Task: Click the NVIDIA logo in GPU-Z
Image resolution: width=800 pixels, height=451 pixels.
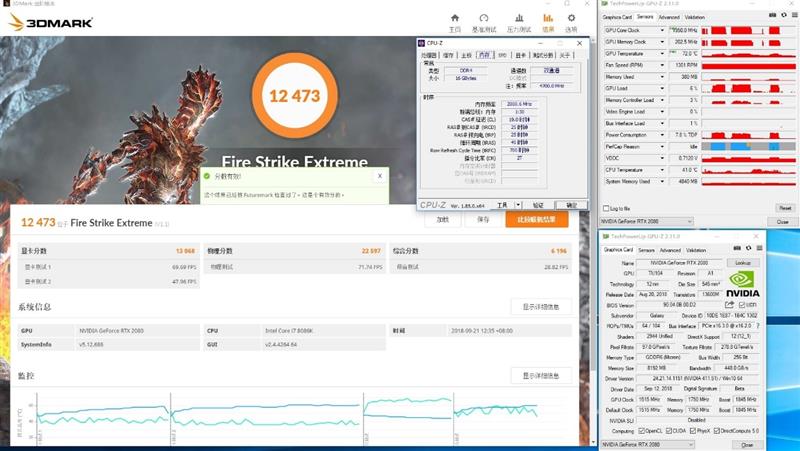Action: click(x=742, y=285)
